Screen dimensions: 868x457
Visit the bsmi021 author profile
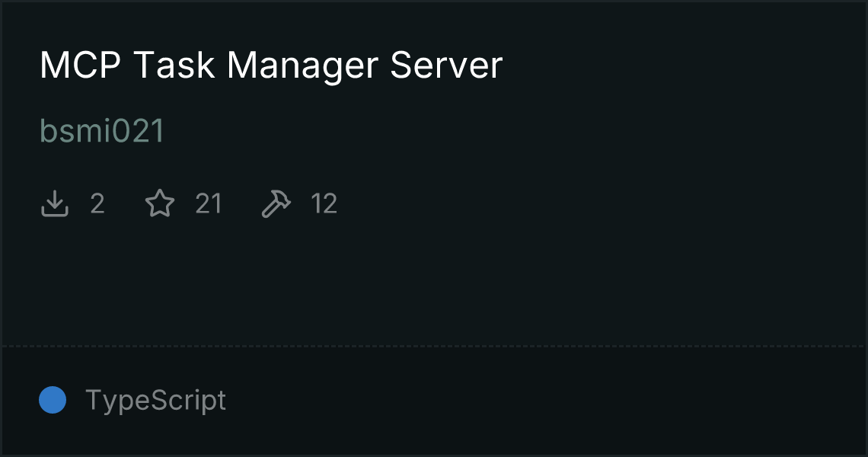click(102, 131)
